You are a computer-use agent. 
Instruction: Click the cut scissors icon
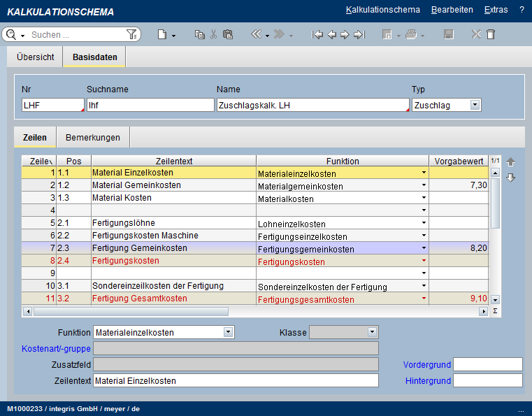(213, 34)
